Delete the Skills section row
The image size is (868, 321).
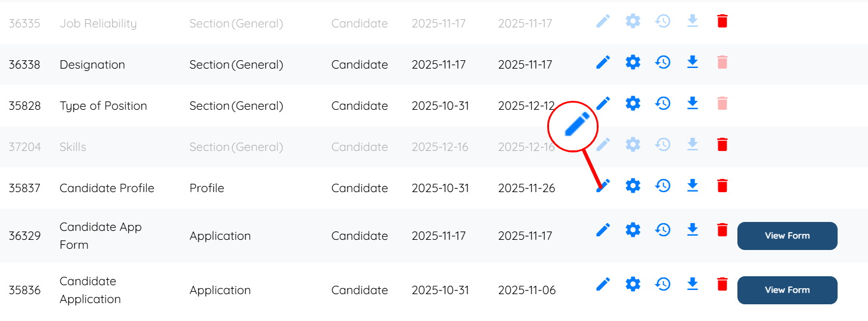coord(722,144)
